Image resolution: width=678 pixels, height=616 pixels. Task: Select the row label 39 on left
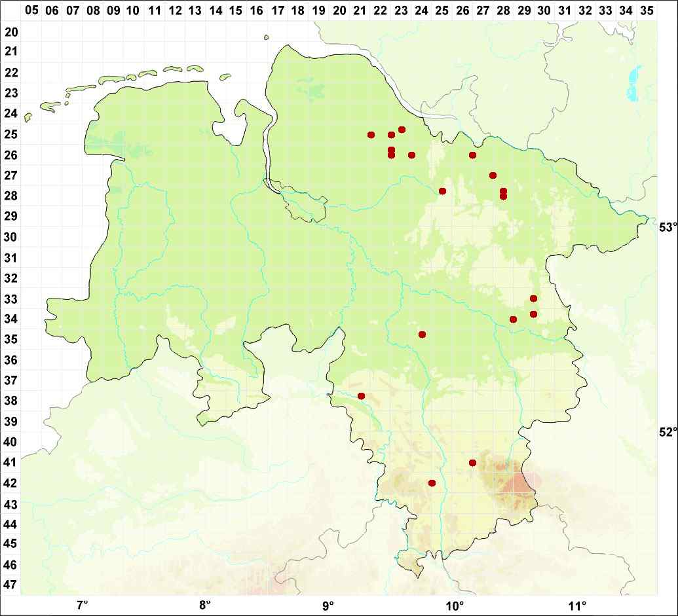pyautogui.click(x=11, y=421)
